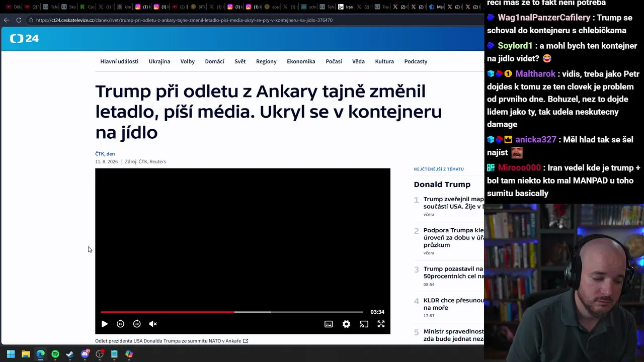644x362 pixels.
Task: Open Steam from the taskbar
Action: tap(70, 354)
